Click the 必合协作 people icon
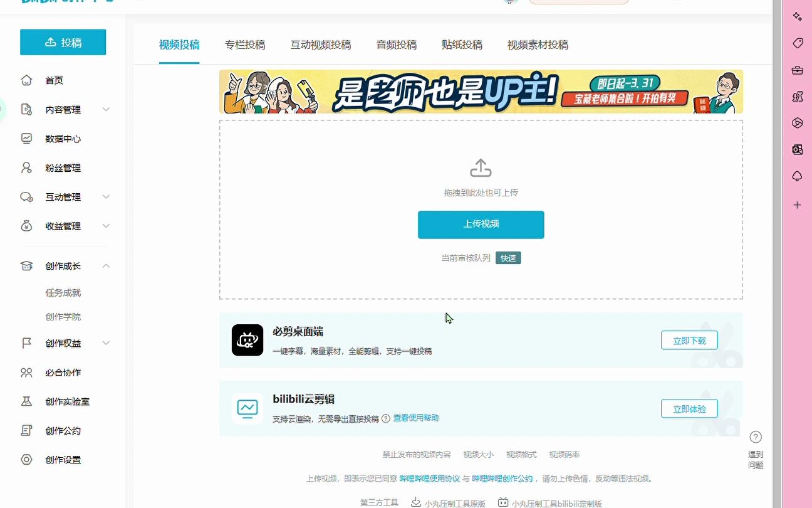The width and height of the screenshot is (812, 508). tap(26, 373)
